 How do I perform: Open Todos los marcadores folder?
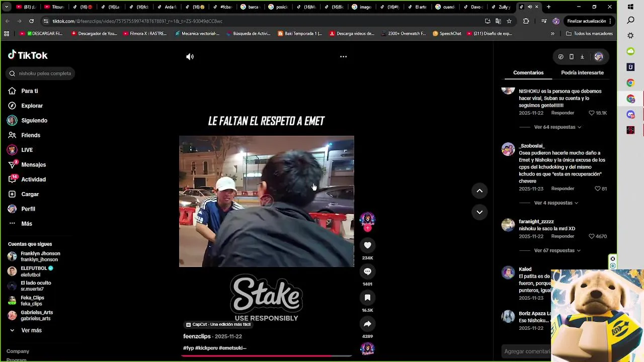589,34
